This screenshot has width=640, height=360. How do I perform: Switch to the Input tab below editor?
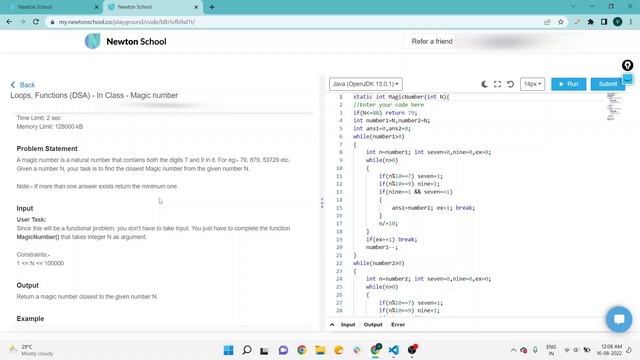click(x=348, y=324)
